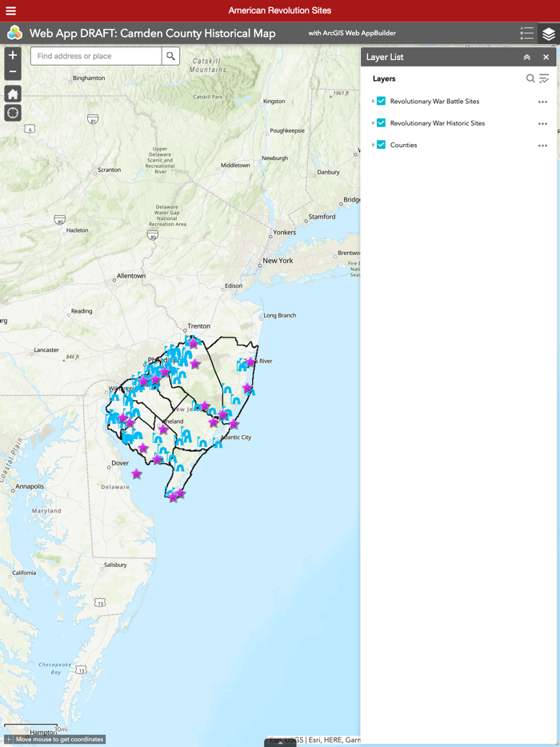
Task: Zoom in with the plus button
Action: [x=13, y=55]
